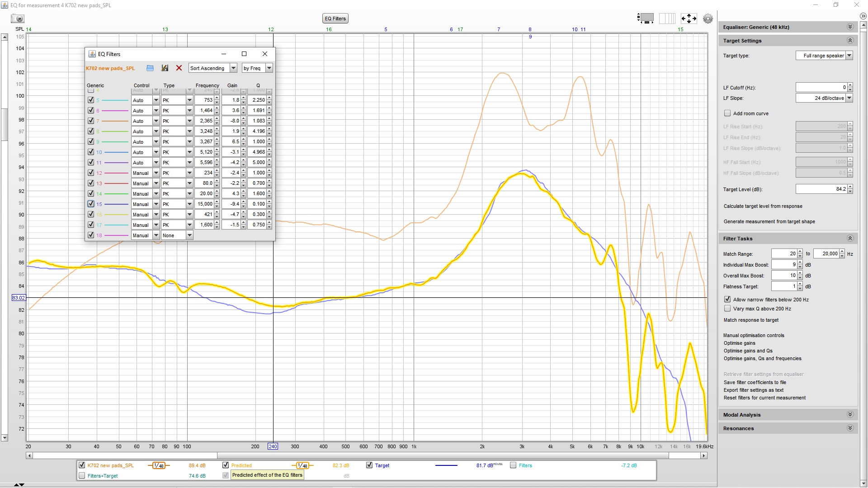Increase Flatness Target spinner
Viewport: 868px width, 488px height.
tap(800, 284)
